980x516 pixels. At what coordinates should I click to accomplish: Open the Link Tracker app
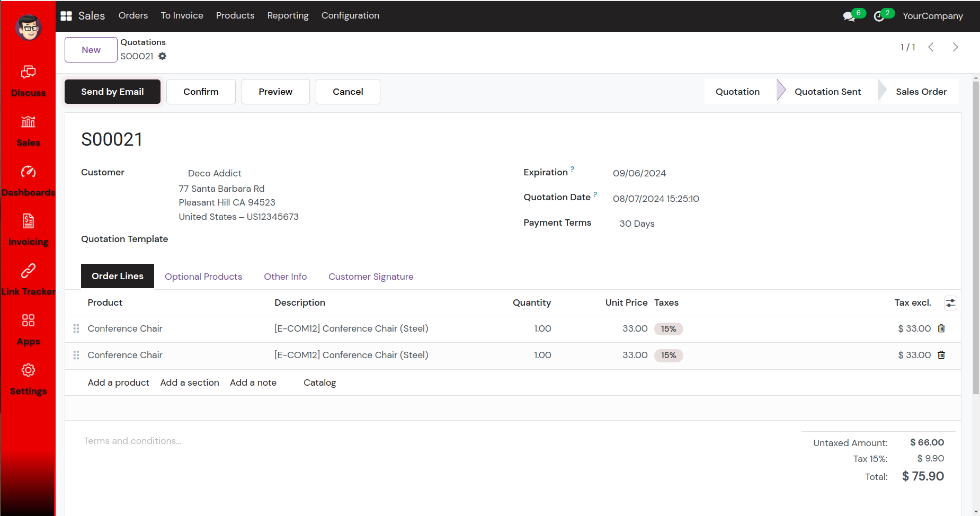[x=28, y=271]
